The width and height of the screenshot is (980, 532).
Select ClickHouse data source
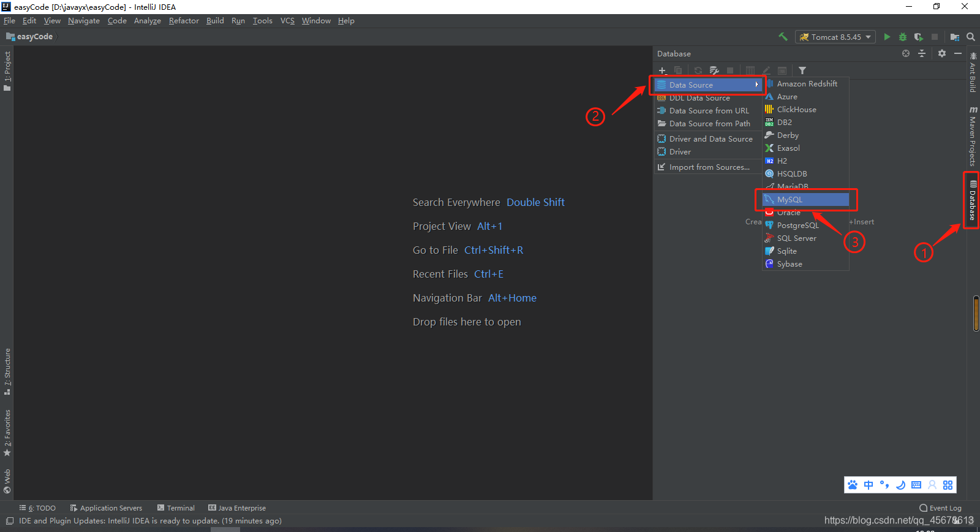point(805,110)
